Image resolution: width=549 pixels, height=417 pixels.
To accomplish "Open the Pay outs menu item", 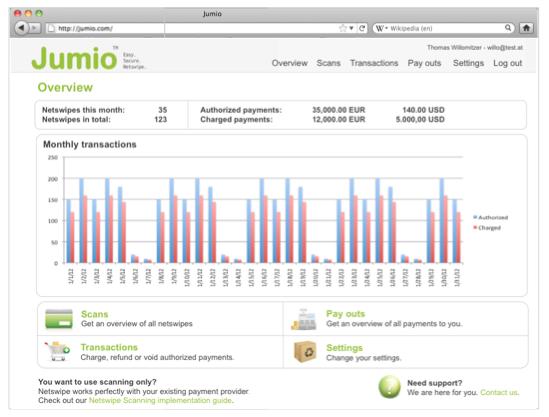I will click(x=424, y=63).
